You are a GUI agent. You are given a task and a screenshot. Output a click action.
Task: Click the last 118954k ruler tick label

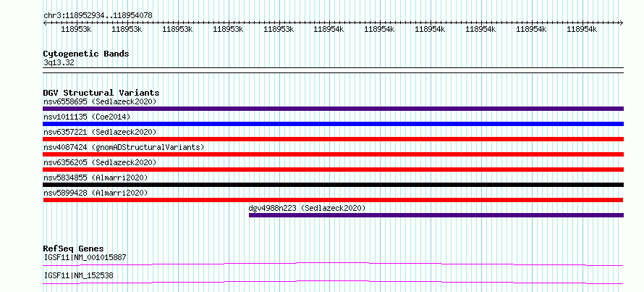582,29
